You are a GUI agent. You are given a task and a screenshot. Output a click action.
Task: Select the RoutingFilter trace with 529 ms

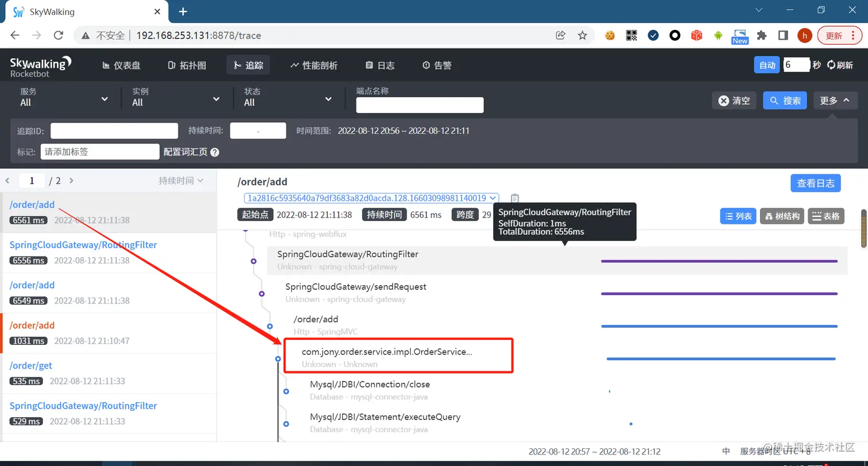(x=108, y=413)
